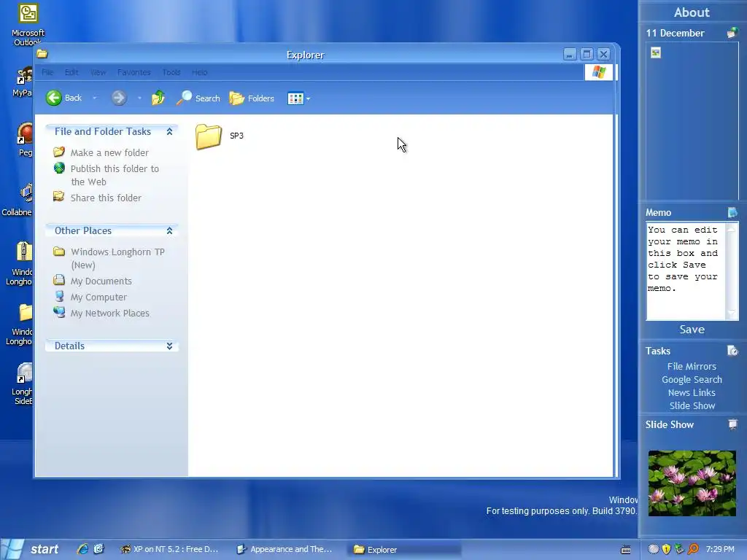Click the memo scrollbar down arrow
Screen dimensions: 747x560
point(731,314)
